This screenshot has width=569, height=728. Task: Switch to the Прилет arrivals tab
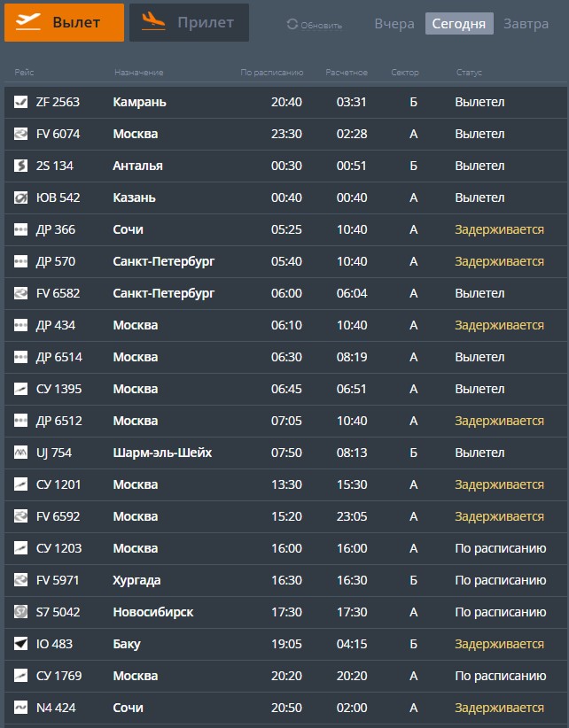click(189, 23)
